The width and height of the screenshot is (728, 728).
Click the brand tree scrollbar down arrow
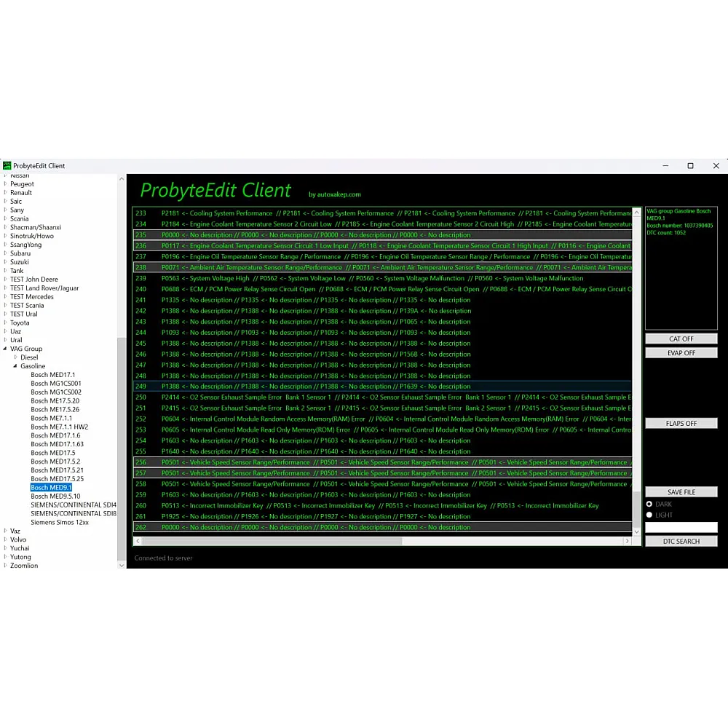pyautogui.click(x=122, y=565)
